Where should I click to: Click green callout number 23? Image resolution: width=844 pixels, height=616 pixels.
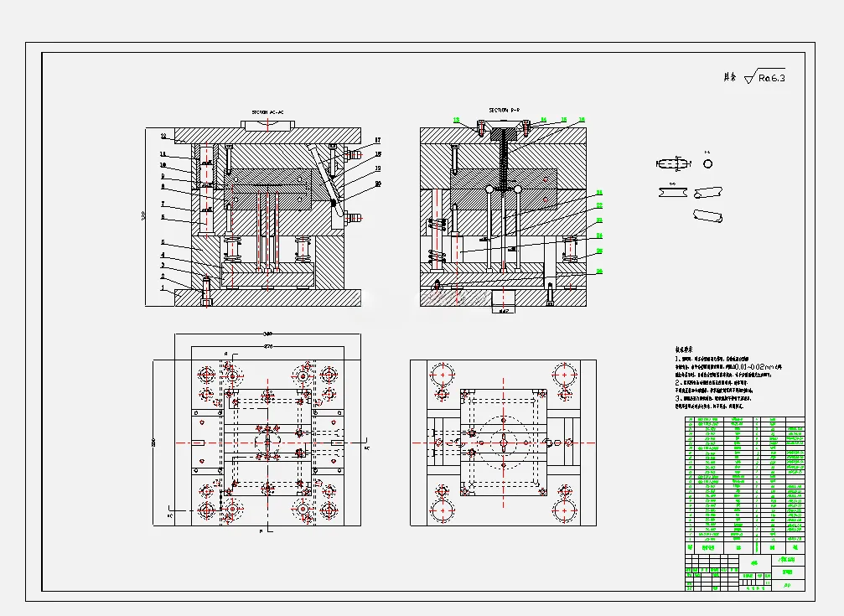coord(599,220)
